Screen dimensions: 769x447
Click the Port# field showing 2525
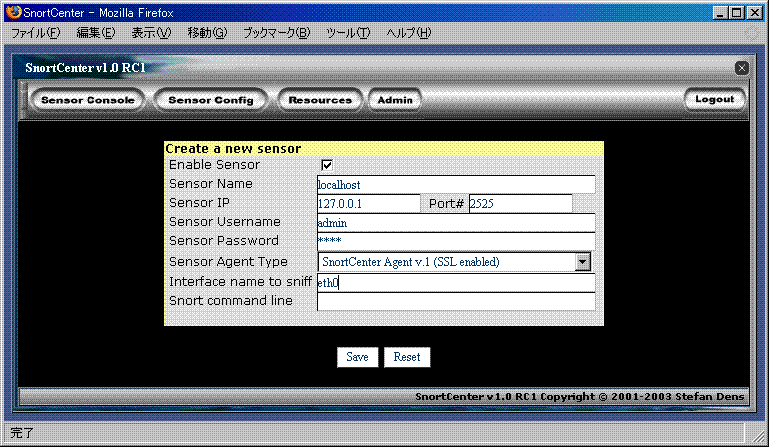(520, 204)
